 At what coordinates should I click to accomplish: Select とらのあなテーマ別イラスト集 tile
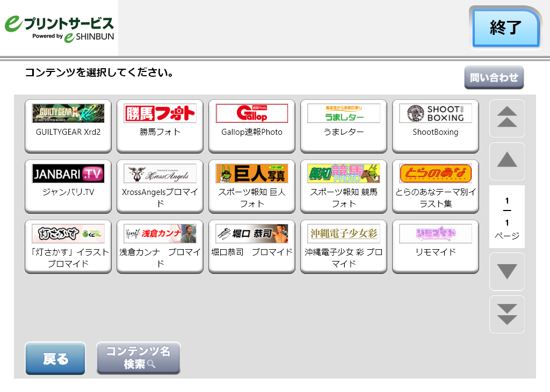pos(435,186)
